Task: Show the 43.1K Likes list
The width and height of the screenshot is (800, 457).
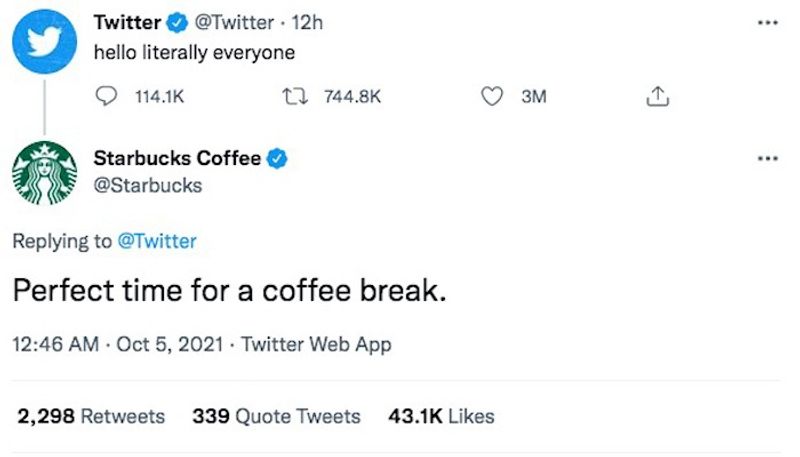Action: tap(440, 416)
